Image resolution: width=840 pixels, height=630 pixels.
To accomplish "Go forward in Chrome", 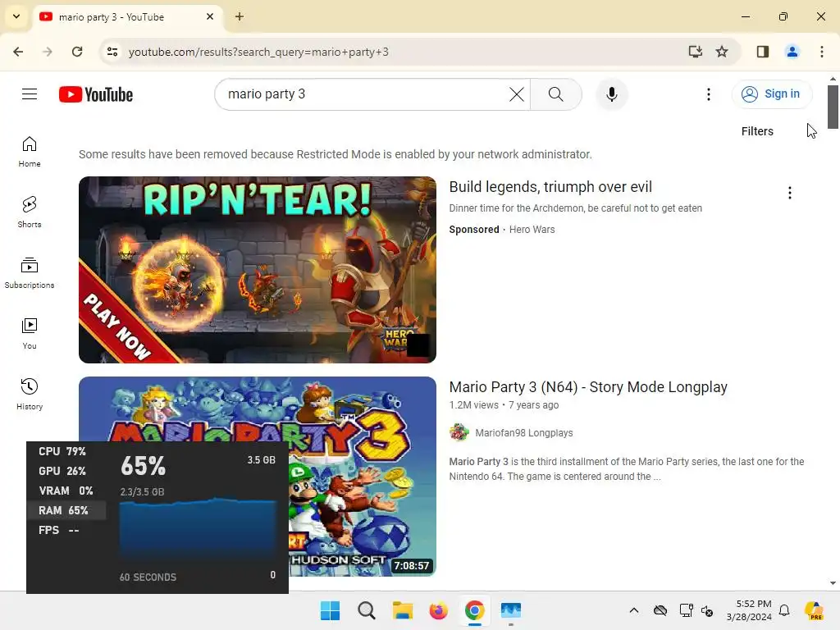I will (48, 52).
